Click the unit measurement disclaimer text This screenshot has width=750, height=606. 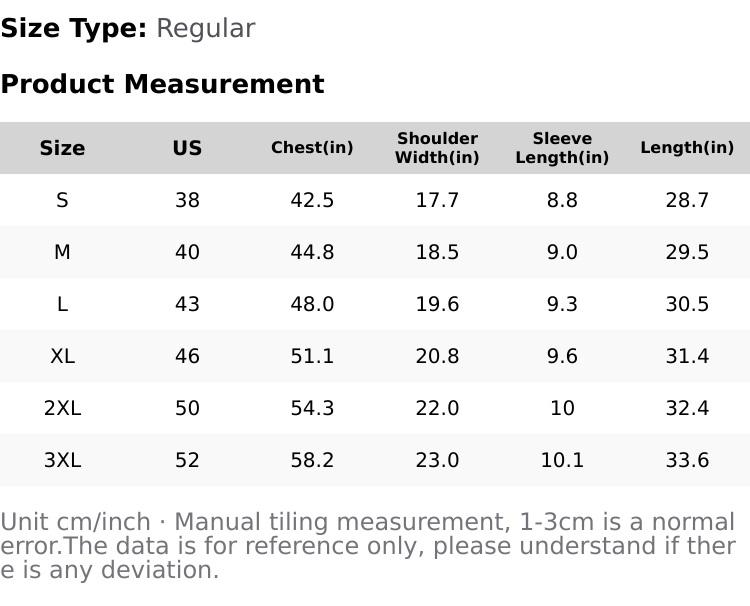368,546
